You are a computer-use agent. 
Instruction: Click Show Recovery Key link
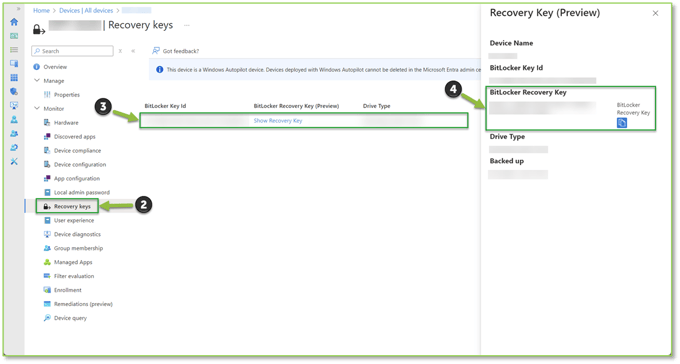pyautogui.click(x=278, y=121)
